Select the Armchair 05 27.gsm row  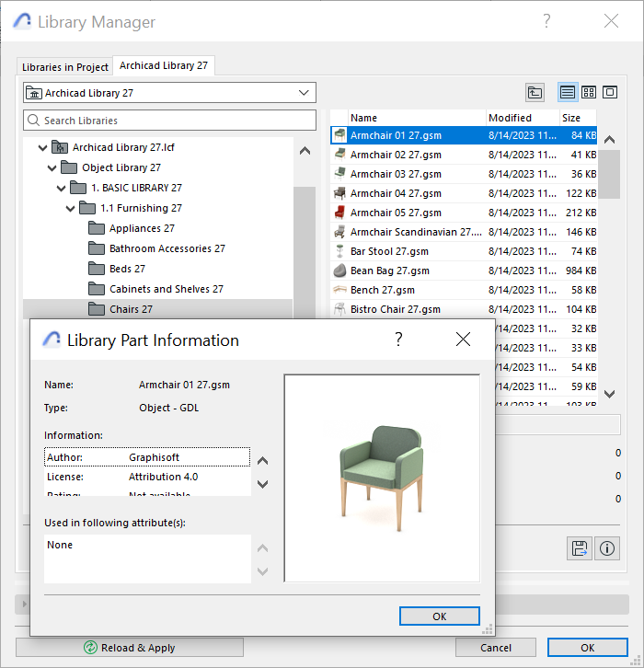[464, 213]
